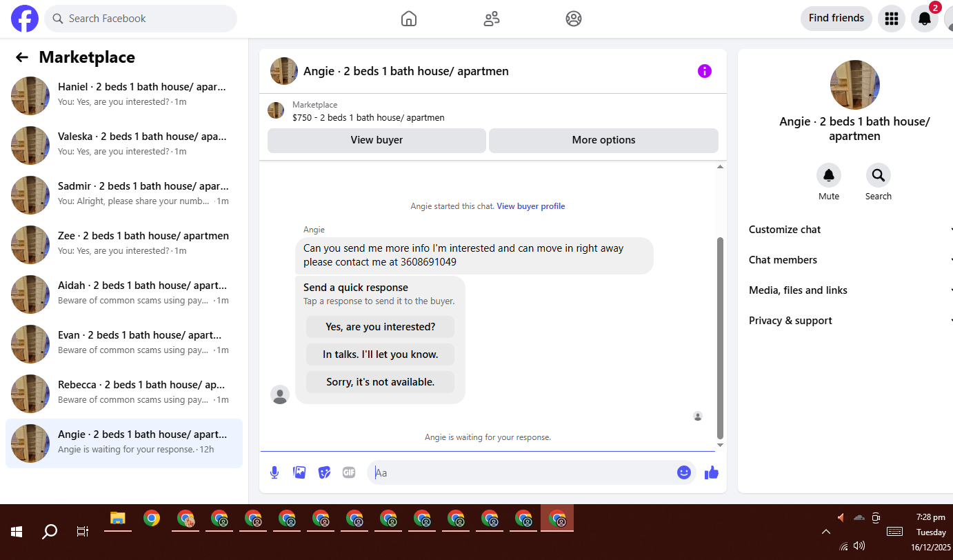Open the touch keyboard tray icon

pyautogui.click(x=894, y=532)
